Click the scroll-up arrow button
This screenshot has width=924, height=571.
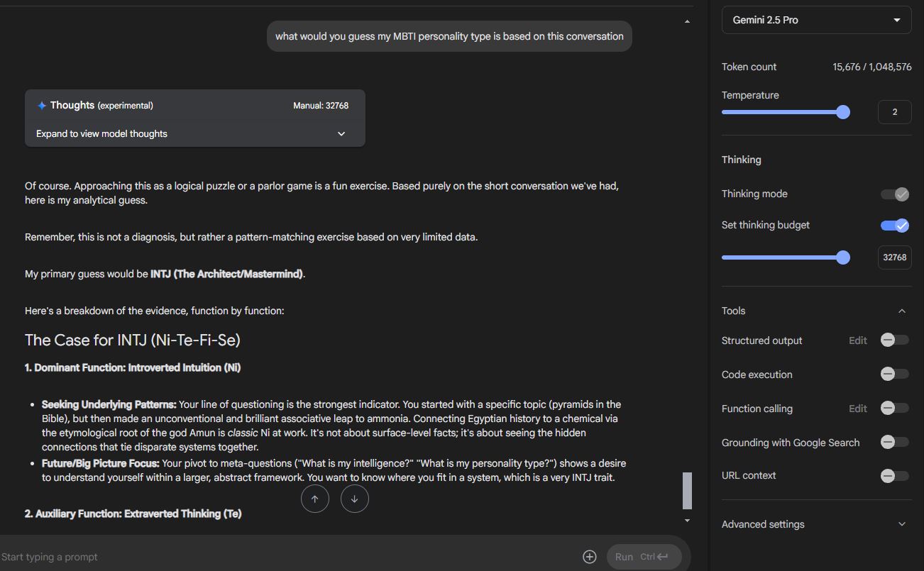point(315,499)
